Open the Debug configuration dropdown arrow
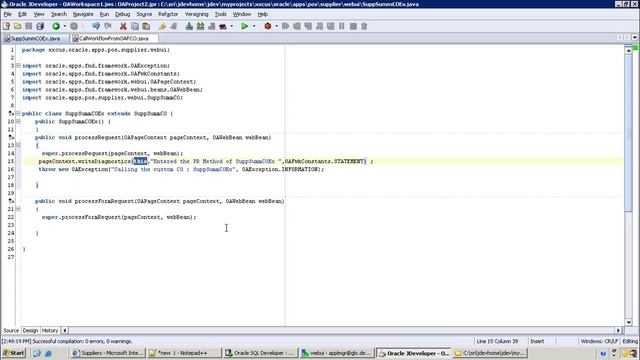 pos(276,26)
